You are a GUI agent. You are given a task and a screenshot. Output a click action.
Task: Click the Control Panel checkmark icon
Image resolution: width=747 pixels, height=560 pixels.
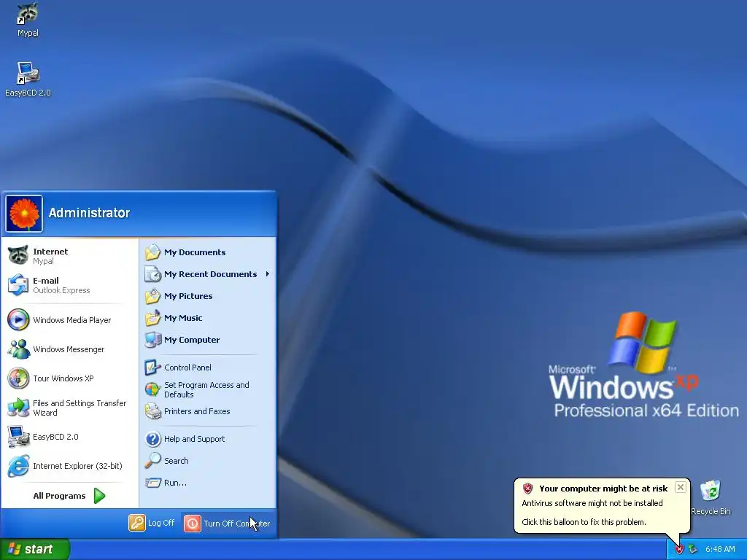click(153, 367)
